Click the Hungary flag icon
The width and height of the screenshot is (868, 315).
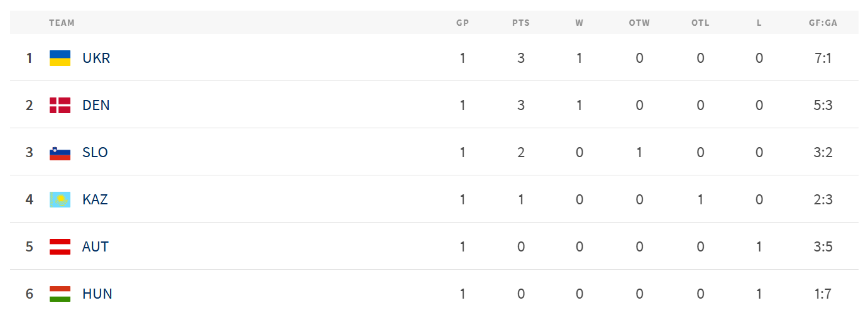(60, 294)
